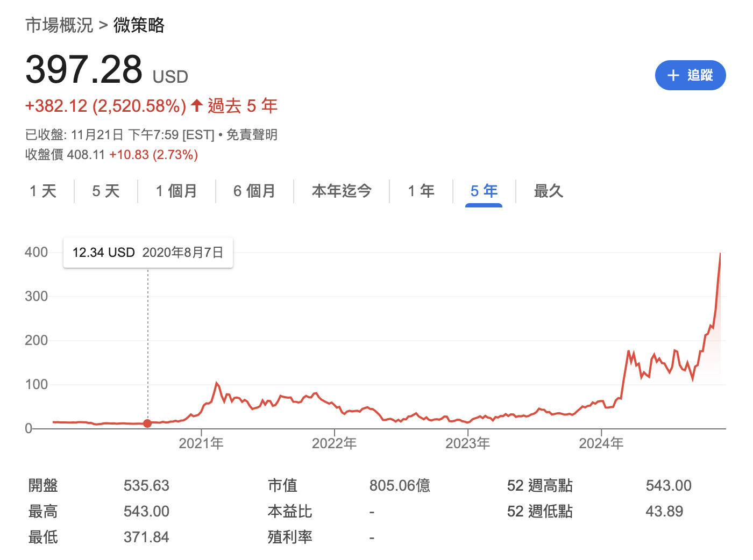Click the plus icon in 追蹤 button

[673, 75]
